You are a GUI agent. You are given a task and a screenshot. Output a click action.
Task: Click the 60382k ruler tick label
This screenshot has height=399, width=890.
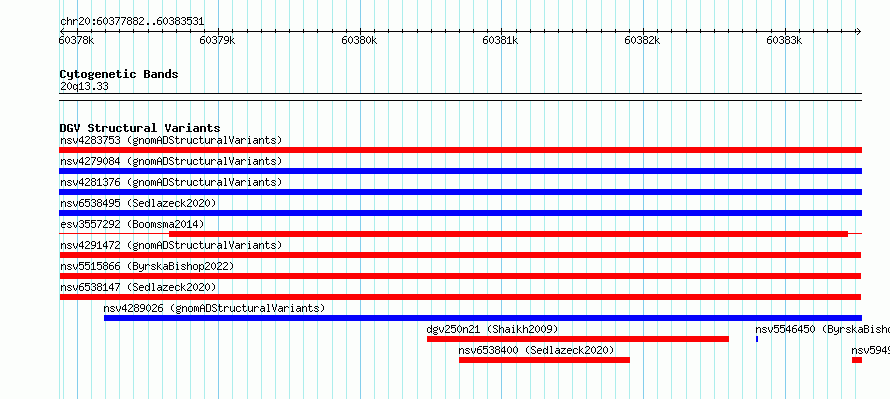642,40
